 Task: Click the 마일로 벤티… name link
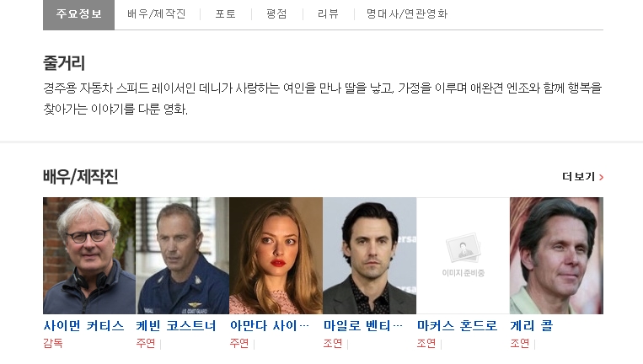point(363,326)
